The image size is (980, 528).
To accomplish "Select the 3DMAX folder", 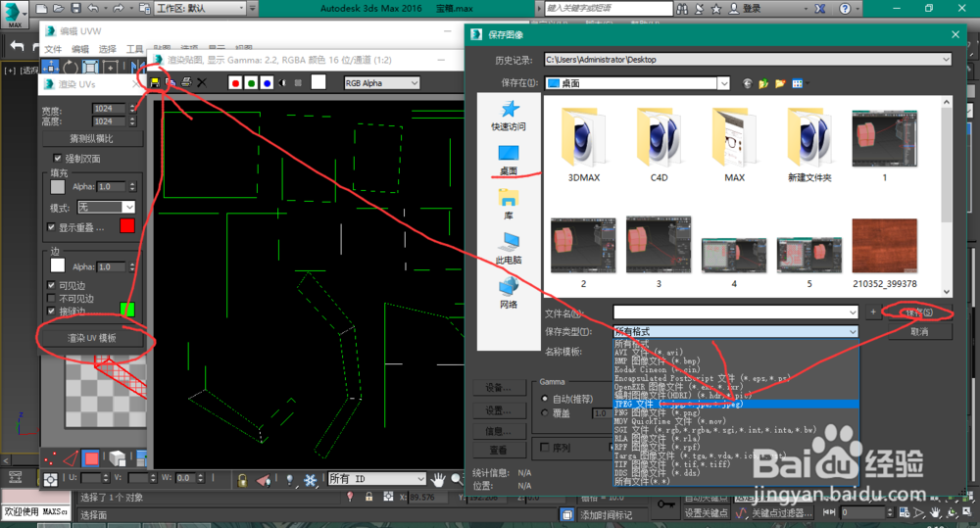I will click(584, 145).
